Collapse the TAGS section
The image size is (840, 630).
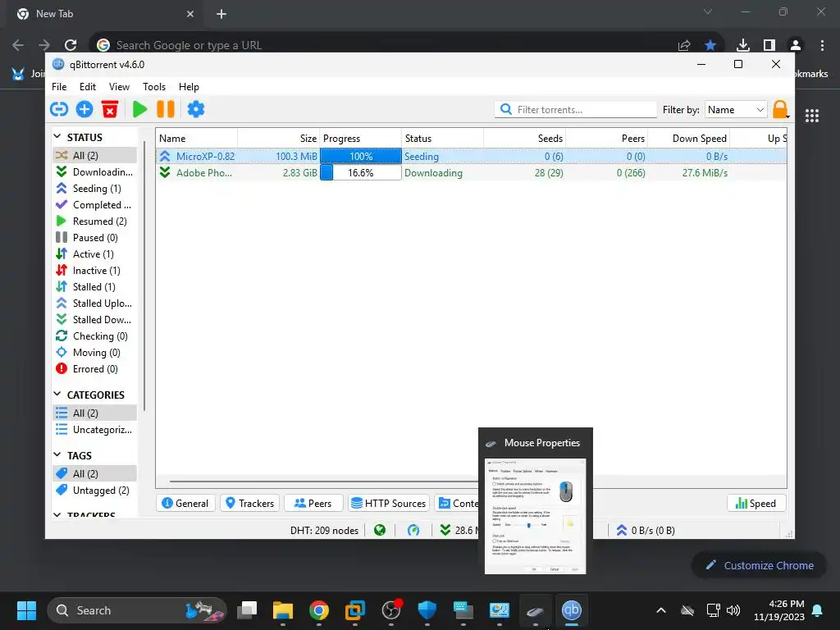[57, 454]
